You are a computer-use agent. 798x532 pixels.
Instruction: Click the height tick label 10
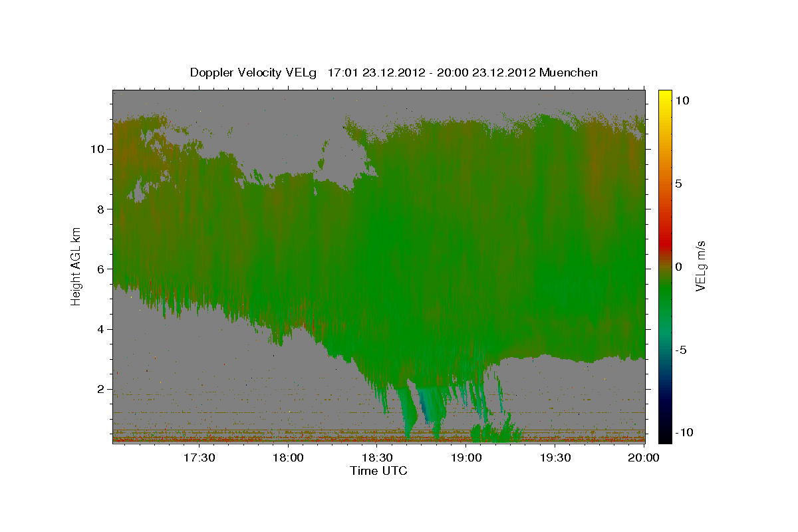pos(97,149)
